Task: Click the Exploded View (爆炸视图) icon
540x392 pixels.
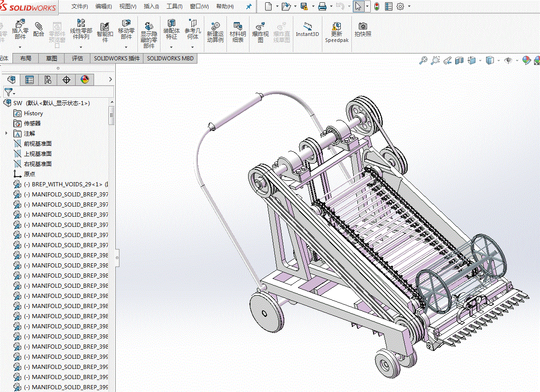Action: [260, 29]
